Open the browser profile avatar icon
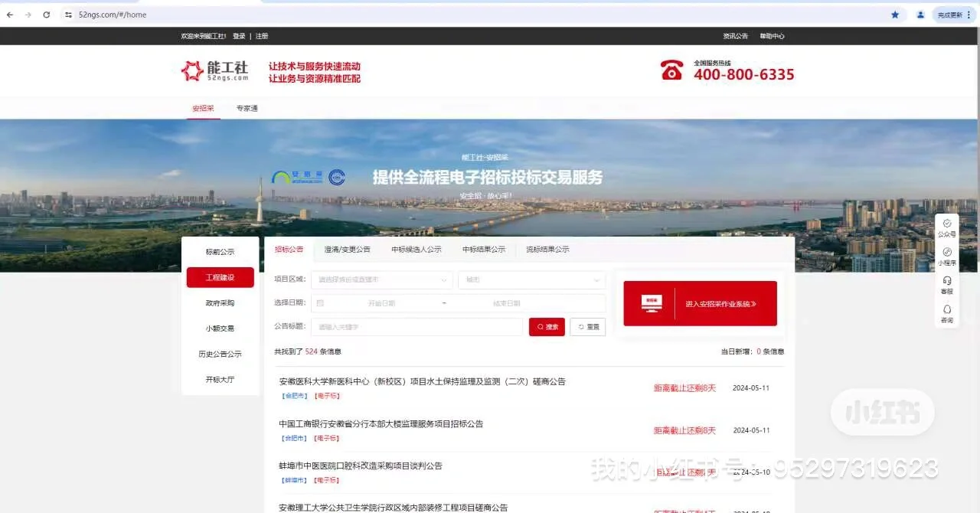The width and height of the screenshot is (980, 513). (920, 14)
